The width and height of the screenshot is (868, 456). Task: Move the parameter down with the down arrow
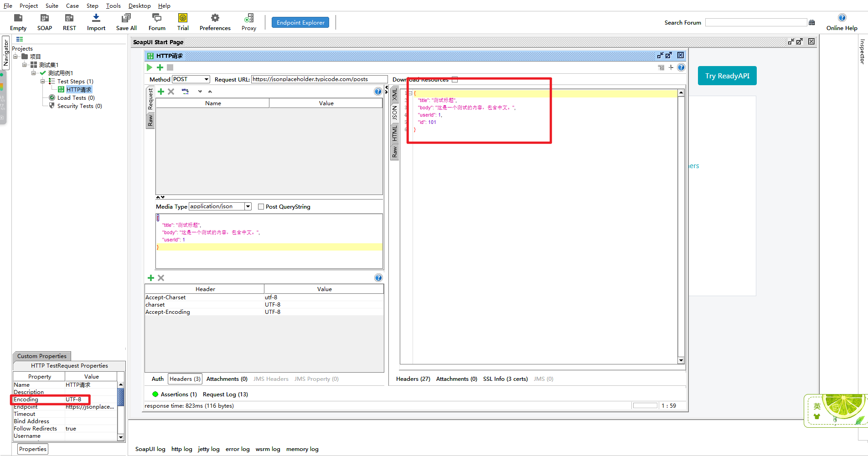click(200, 92)
